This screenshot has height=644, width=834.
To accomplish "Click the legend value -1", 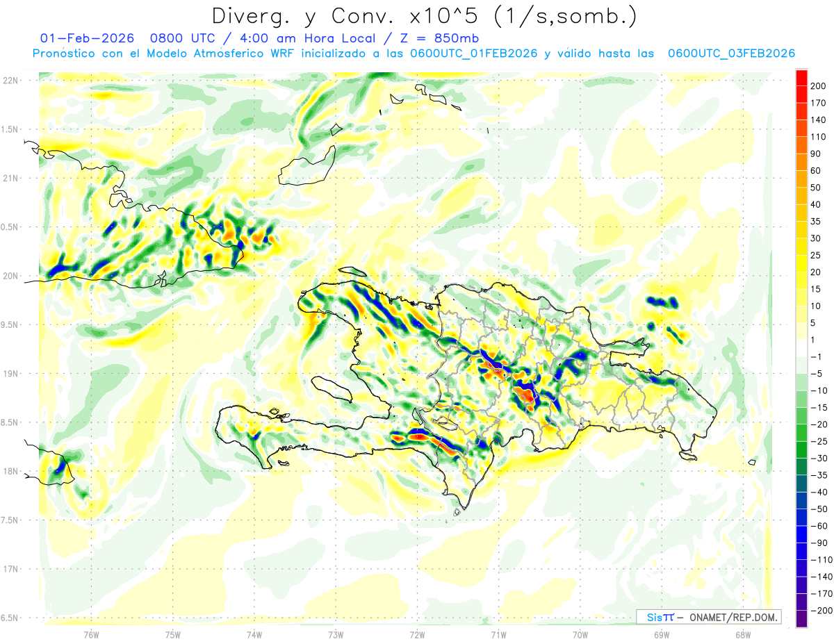I will [x=816, y=356].
